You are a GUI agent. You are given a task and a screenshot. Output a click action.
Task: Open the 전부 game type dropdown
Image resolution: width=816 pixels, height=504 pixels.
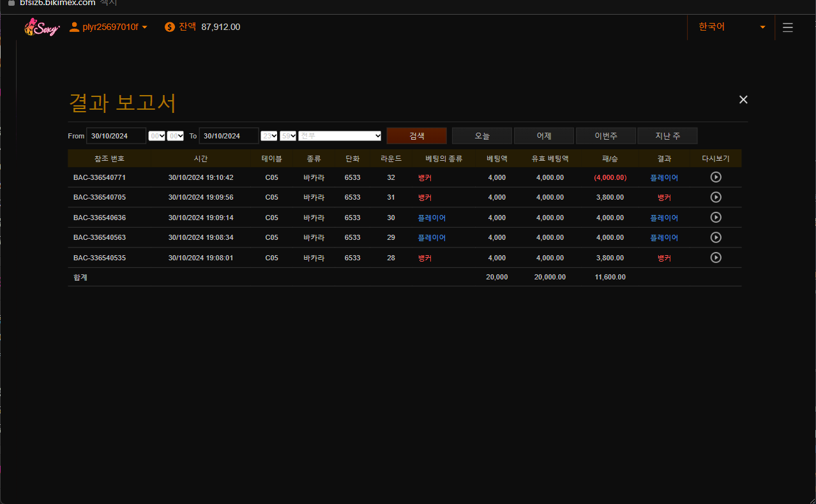click(x=340, y=136)
